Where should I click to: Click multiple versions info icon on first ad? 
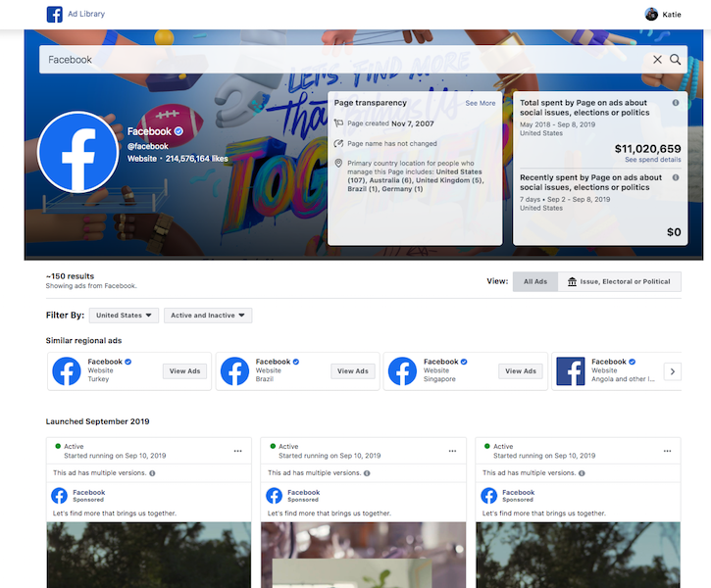[x=152, y=473]
